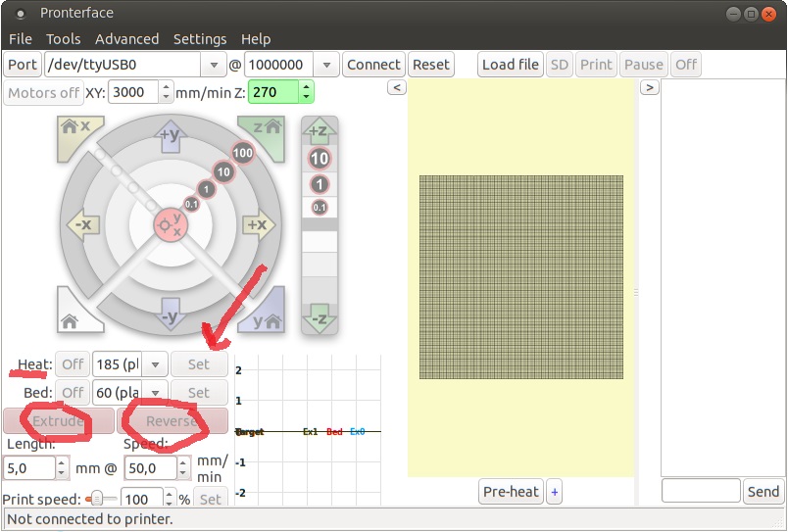Image resolution: width=788 pixels, height=532 pixels.
Task: Click the SD button
Action: 560,65
